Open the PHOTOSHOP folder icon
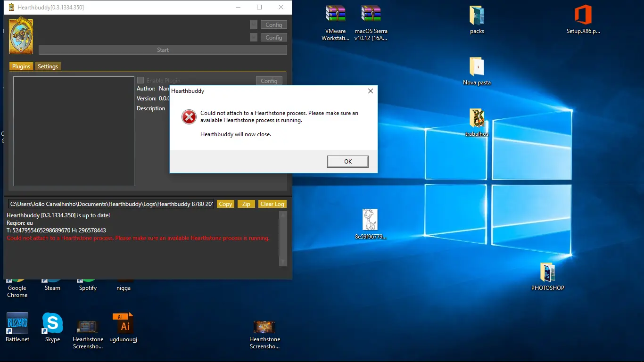 point(547,276)
